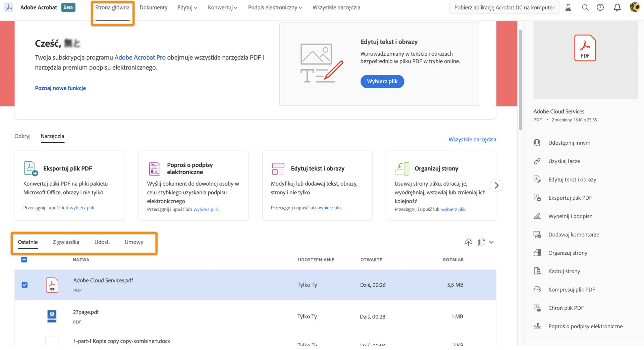Screen dimensions: 644x350
Task: Click the Kadruj strony crop icon
Action: (x=537, y=271)
